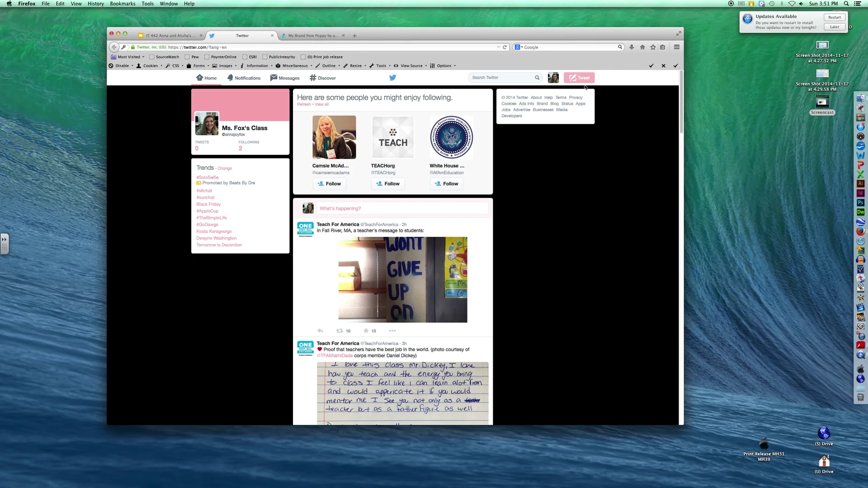Expand the Outline dropdown
868x488 pixels.
pyautogui.click(x=328, y=66)
